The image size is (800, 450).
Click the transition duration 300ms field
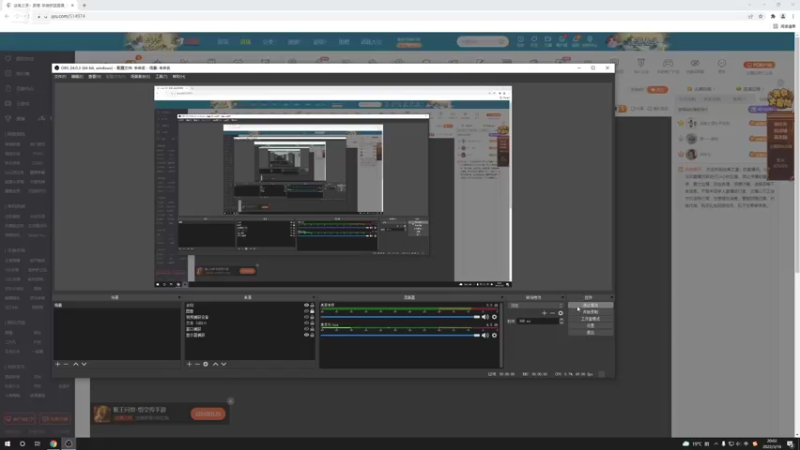(x=537, y=321)
